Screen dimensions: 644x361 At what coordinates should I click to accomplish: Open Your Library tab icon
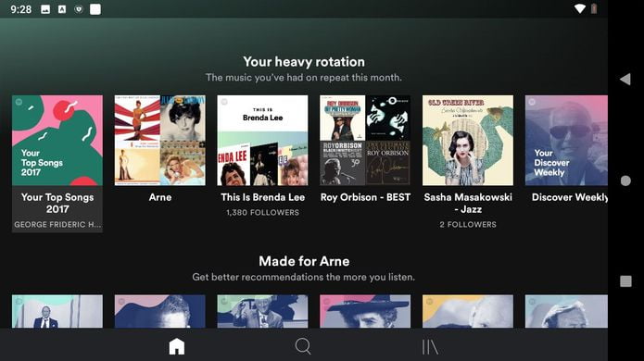coord(430,347)
